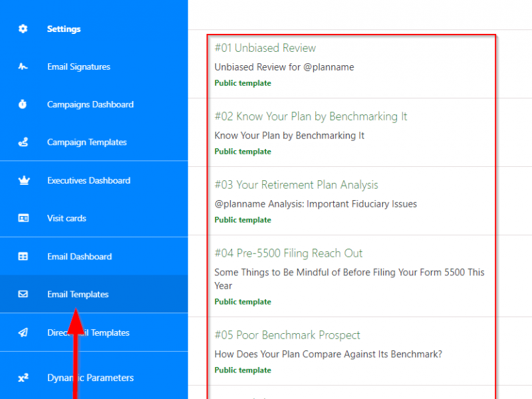Screen dimensions: 532x399
Task: Click the Dynamic Parameters x² icon
Action: (23, 378)
